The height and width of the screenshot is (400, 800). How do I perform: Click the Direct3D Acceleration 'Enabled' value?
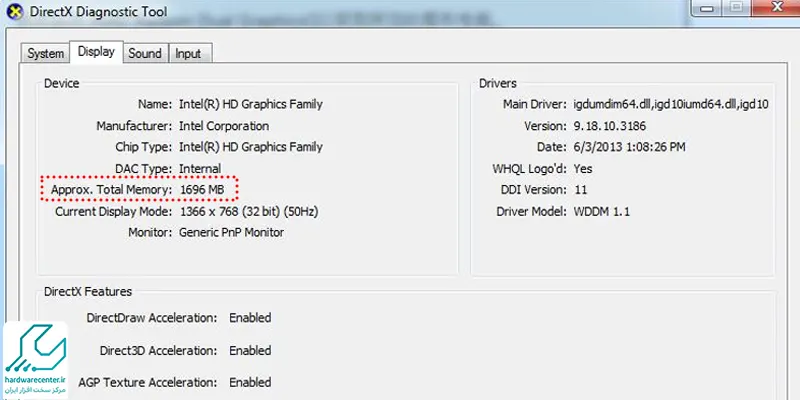250,351
